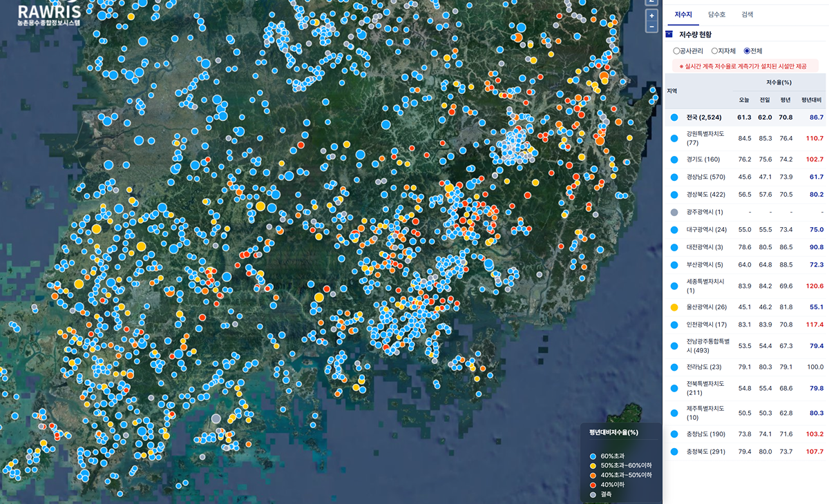The image size is (829, 504).
Task: Click the 전라남도 (23) region row
Action: tap(745, 367)
